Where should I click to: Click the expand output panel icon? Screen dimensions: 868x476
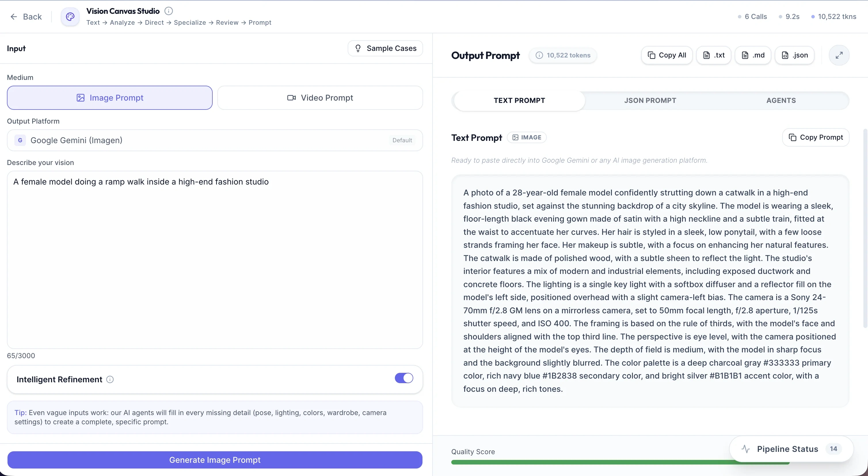point(839,55)
